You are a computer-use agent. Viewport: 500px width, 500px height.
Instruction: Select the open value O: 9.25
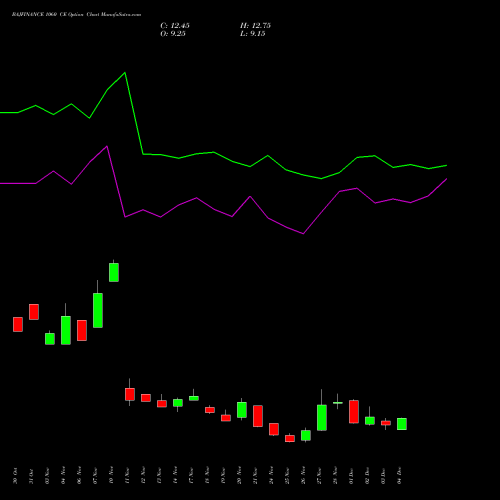[173, 34]
